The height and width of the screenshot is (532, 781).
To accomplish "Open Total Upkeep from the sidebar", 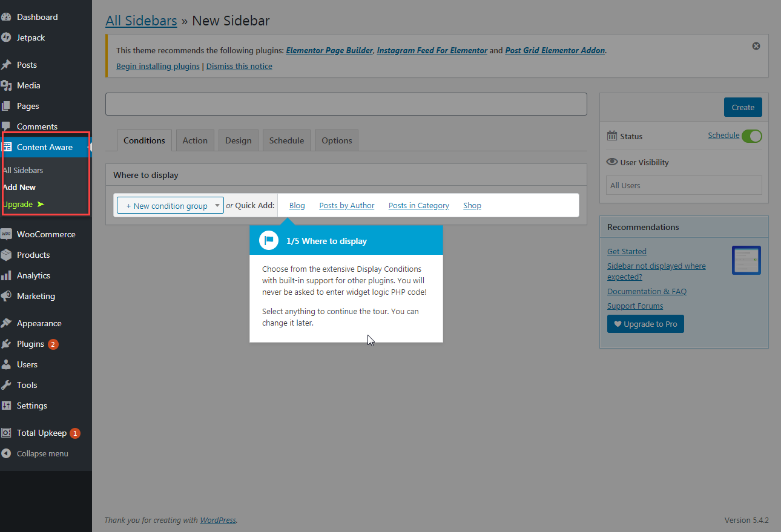I will coord(8,433).
